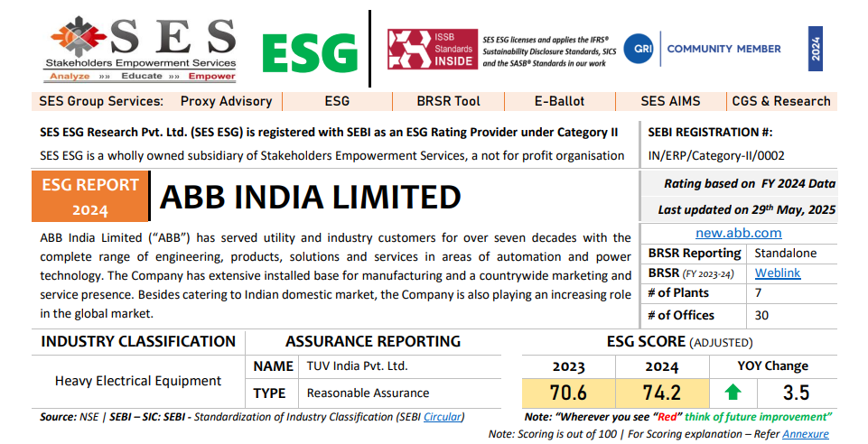Open the E-Ballot service item
Viewport: 868px width, 444px height.
[x=560, y=101]
